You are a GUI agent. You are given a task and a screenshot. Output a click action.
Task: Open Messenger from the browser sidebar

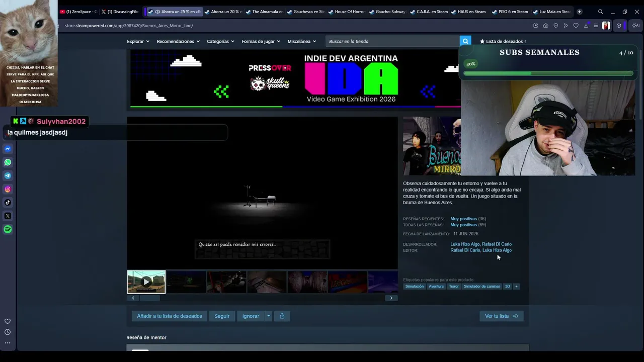[x=8, y=149]
